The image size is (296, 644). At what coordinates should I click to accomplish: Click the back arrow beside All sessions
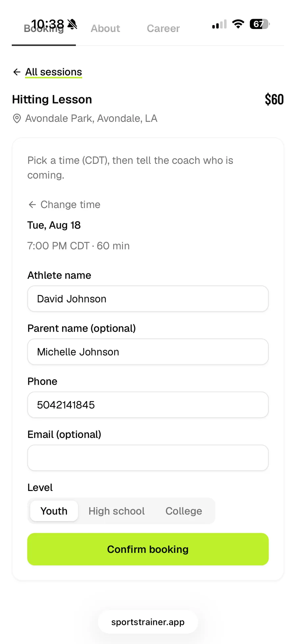tap(17, 72)
